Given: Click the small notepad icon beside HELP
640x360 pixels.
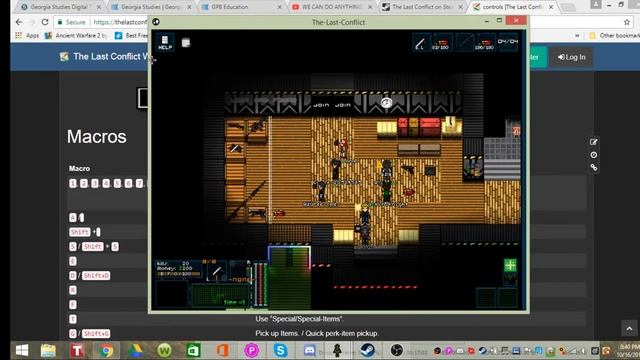Looking at the screenshot, I should coord(186,42).
